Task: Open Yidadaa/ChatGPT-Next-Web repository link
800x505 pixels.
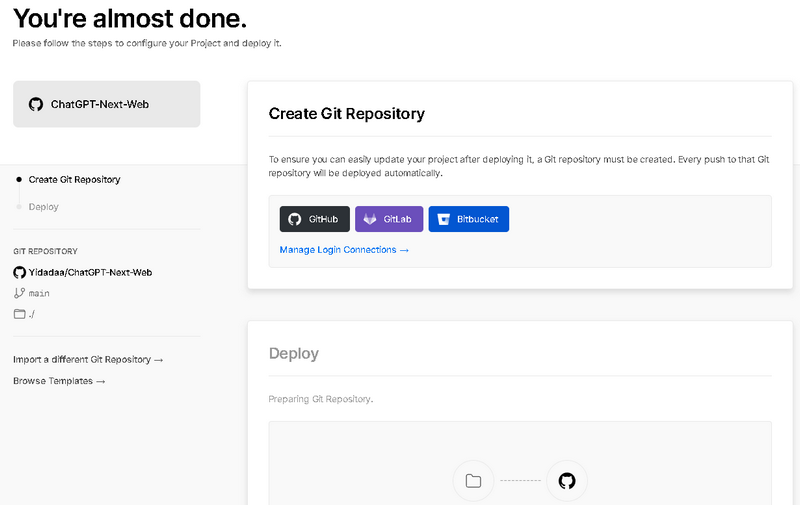Action: (90, 272)
